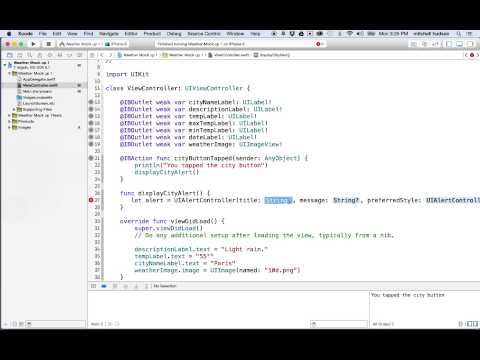Jump to the next issue arrow
This screenshot has height=360, width=480.
(478, 55)
